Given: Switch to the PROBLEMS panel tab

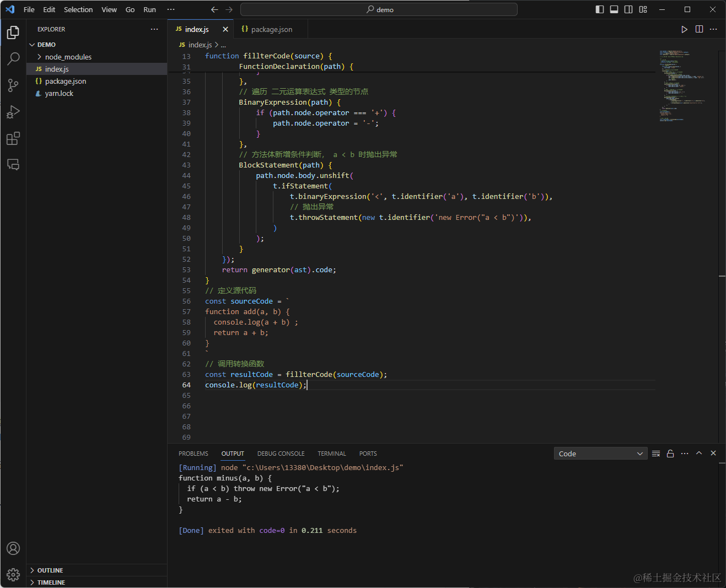Looking at the screenshot, I should point(193,454).
